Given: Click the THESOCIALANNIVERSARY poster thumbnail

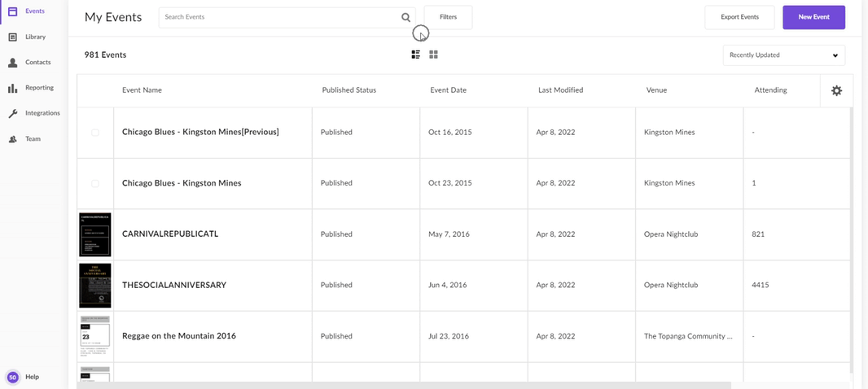Looking at the screenshot, I should (x=95, y=286).
